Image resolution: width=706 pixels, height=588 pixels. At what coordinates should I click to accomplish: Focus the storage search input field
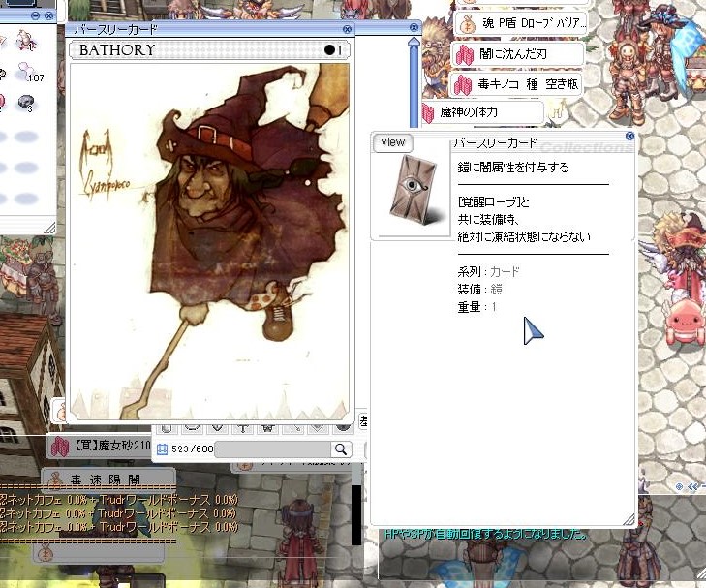point(273,449)
